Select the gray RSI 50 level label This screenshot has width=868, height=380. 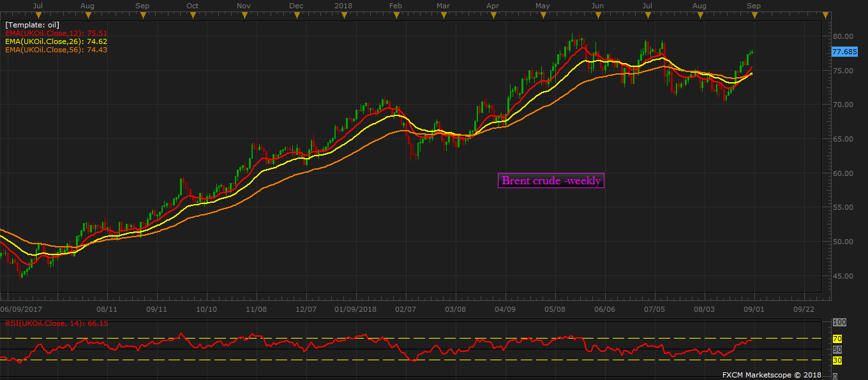click(837, 349)
